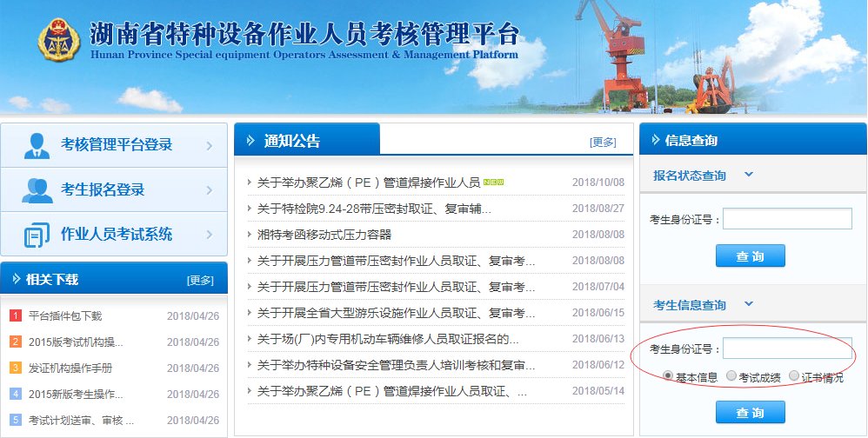Viewport: 868px width, 438px height.
Task: Open 聚乙烯管道焊接 notice dated 2018/05/14
Action: pyautogui.click(x=392, y=391)
